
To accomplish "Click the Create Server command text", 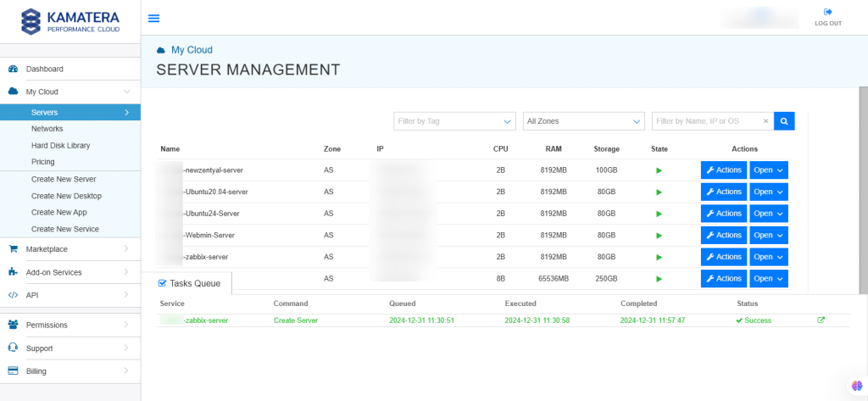I will coord(296,320).
